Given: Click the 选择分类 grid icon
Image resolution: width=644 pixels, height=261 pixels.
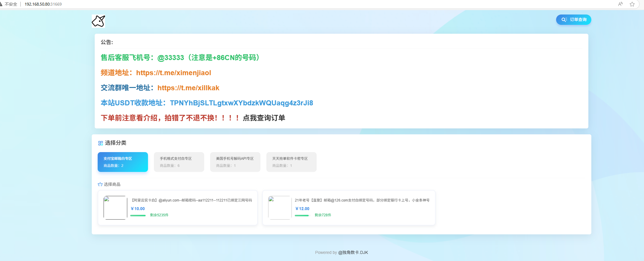Looking at the screenshot, I should pos(101,143).
